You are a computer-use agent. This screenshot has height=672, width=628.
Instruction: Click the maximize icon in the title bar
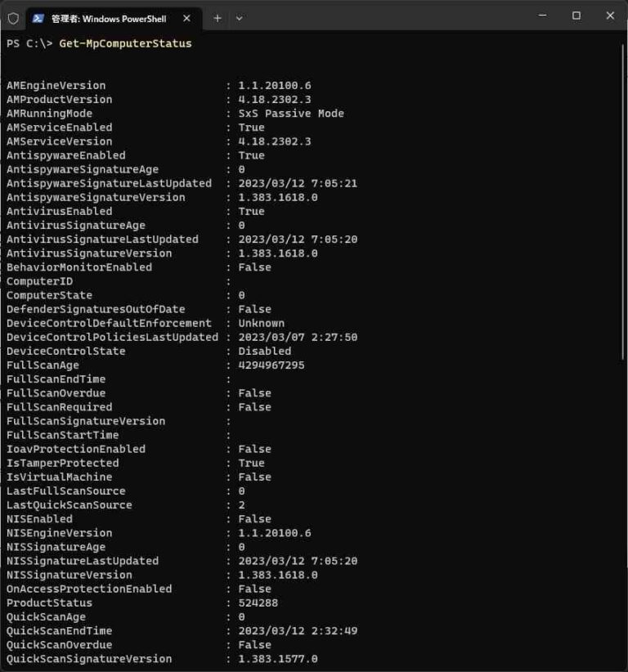(576, 16)
